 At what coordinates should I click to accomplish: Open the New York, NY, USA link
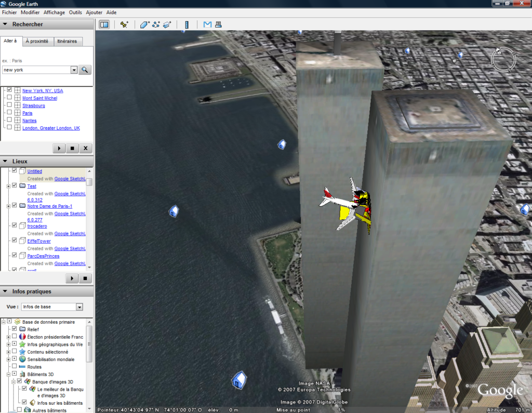(43, 90)
